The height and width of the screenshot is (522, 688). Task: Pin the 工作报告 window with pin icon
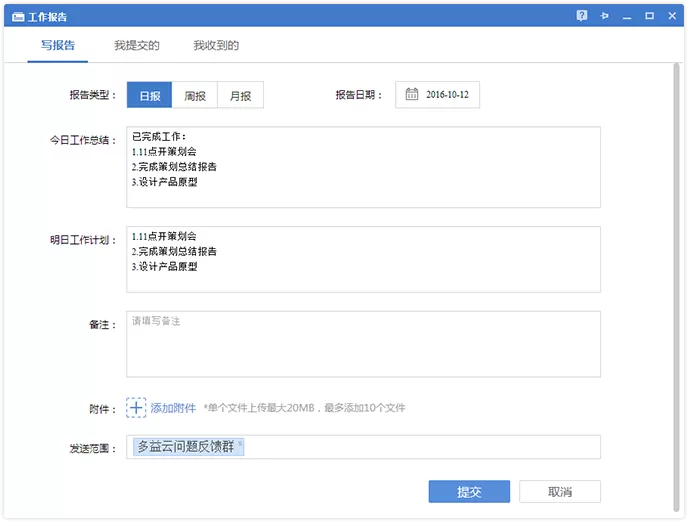pyautogui.click(x=604, y=16)
